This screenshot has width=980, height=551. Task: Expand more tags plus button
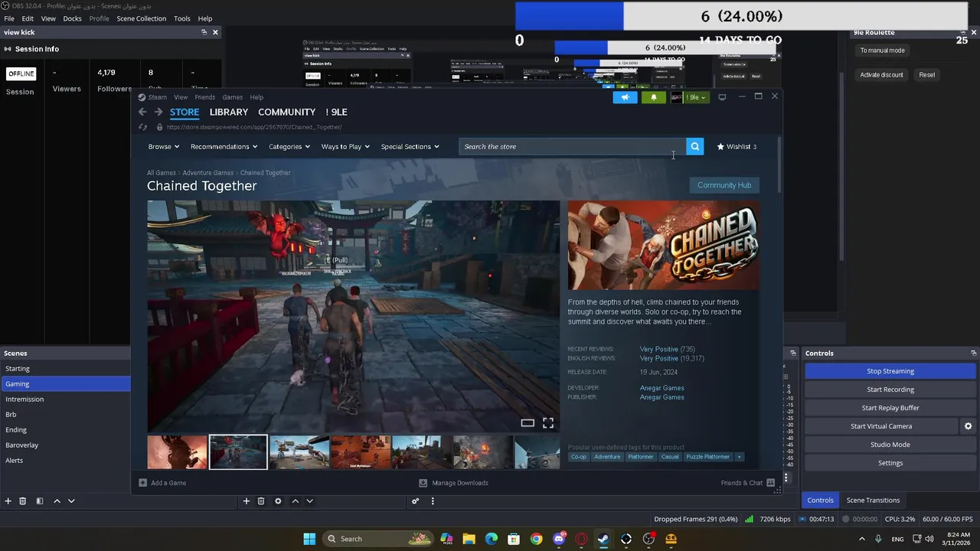(x=739, y=457)
